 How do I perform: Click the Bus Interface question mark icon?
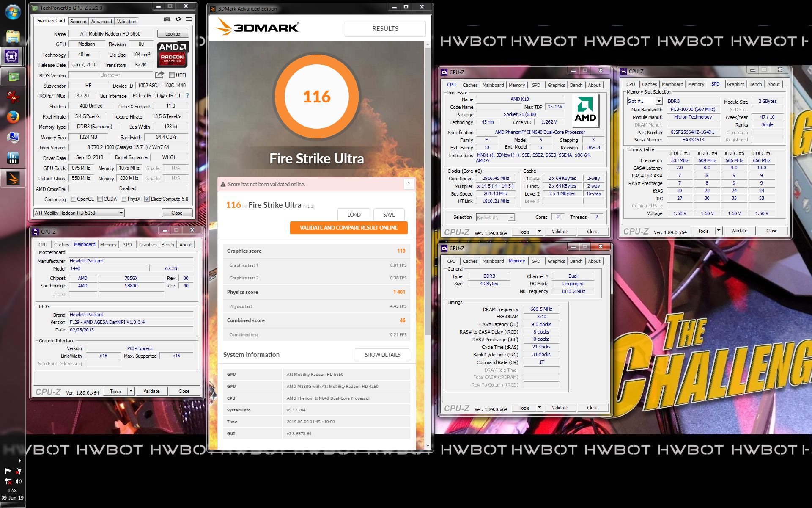coord(187,96)
